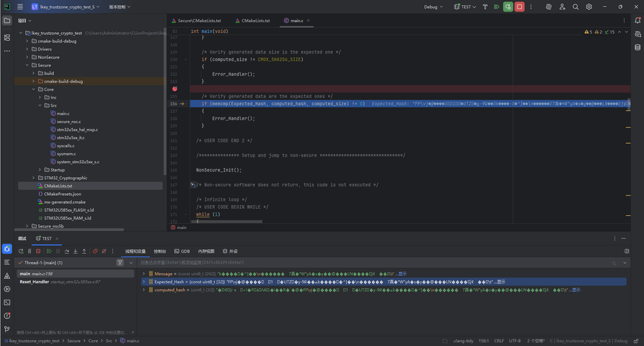Open IDE settings gear icon
The width and height of the screenshot is (644, 346).
coord(589,7)
